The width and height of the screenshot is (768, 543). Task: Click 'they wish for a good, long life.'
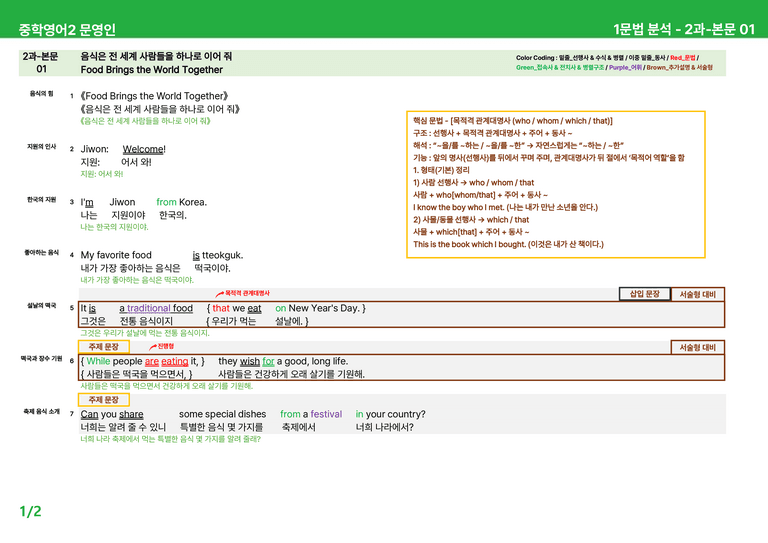283,361
